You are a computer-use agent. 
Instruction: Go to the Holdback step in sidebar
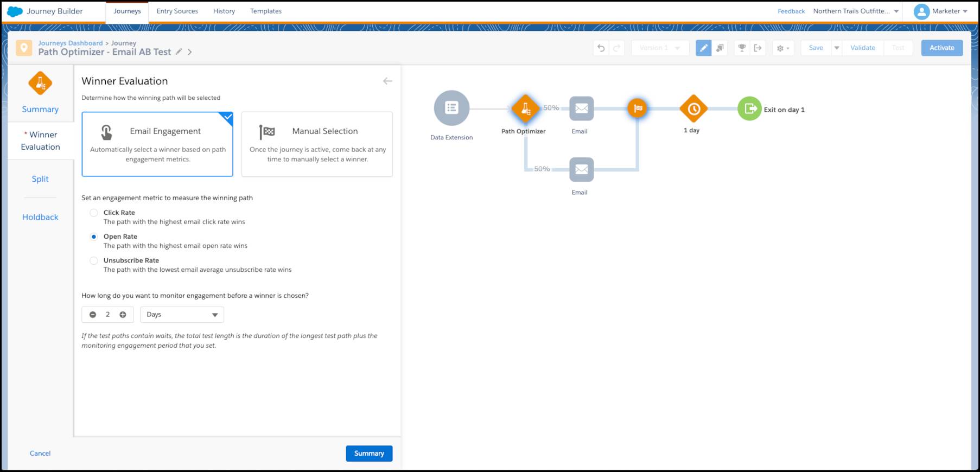pos(40,217)
